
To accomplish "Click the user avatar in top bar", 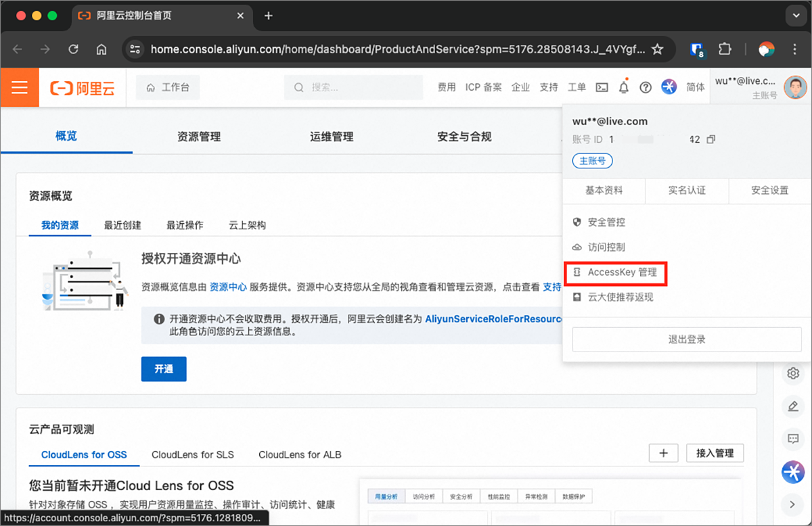I will [x=795, y=87].
